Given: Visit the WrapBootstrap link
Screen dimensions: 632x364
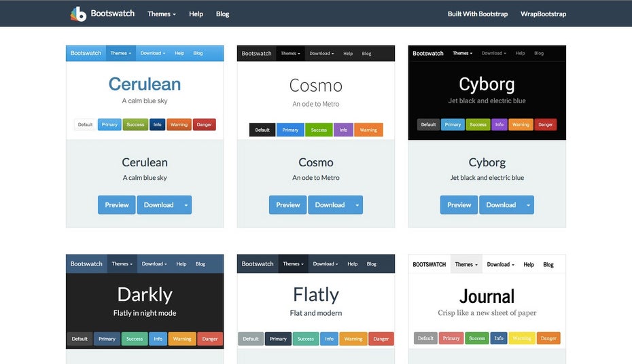Looking at the screenshot, I should tap(544, 14).
